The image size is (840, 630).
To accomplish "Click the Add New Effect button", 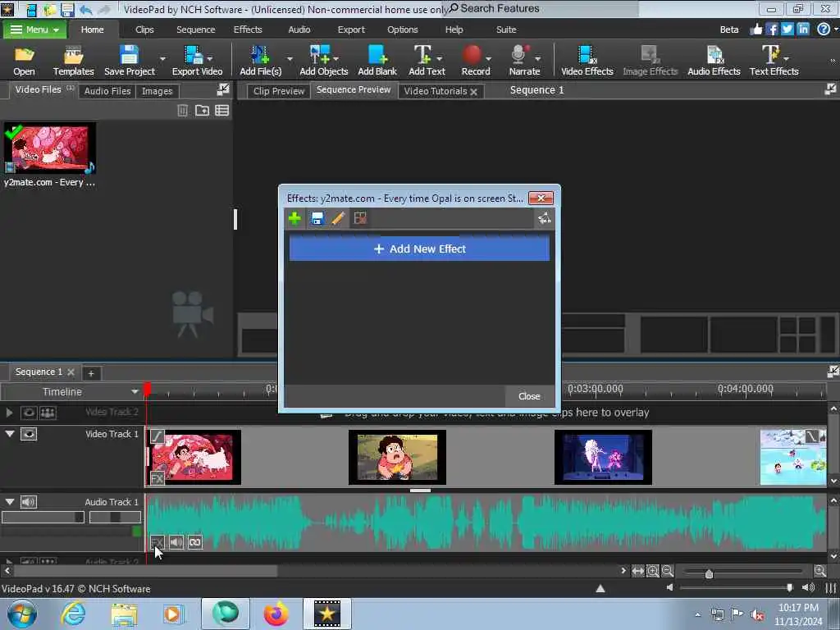I will pos(419,249).
